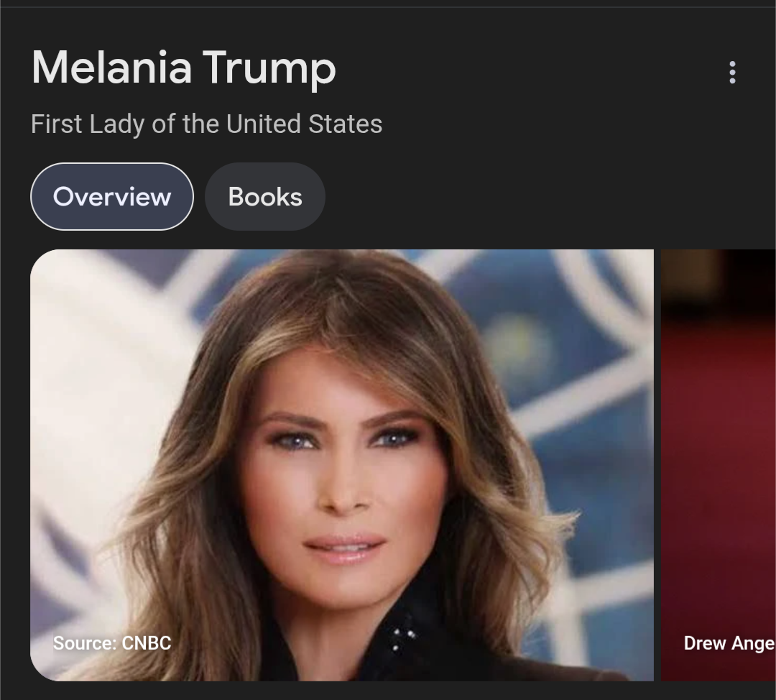
Task: View Books by Melania Trump
Action: pos(265,196)
